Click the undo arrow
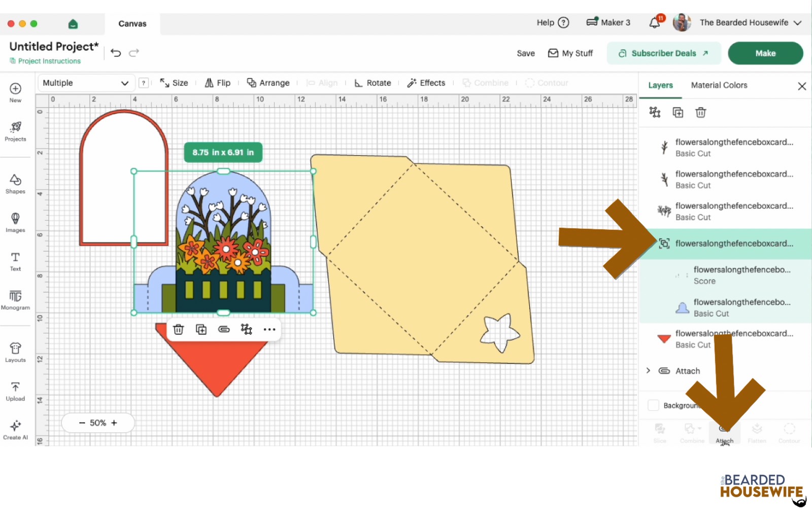The height and width of the screenshot is (516, 812). [x=116, y=53]
